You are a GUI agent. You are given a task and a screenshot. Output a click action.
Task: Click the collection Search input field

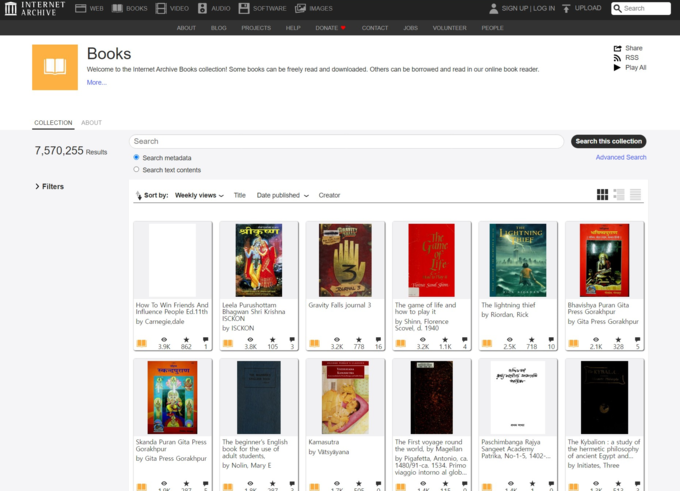click(x=346, y=141)
